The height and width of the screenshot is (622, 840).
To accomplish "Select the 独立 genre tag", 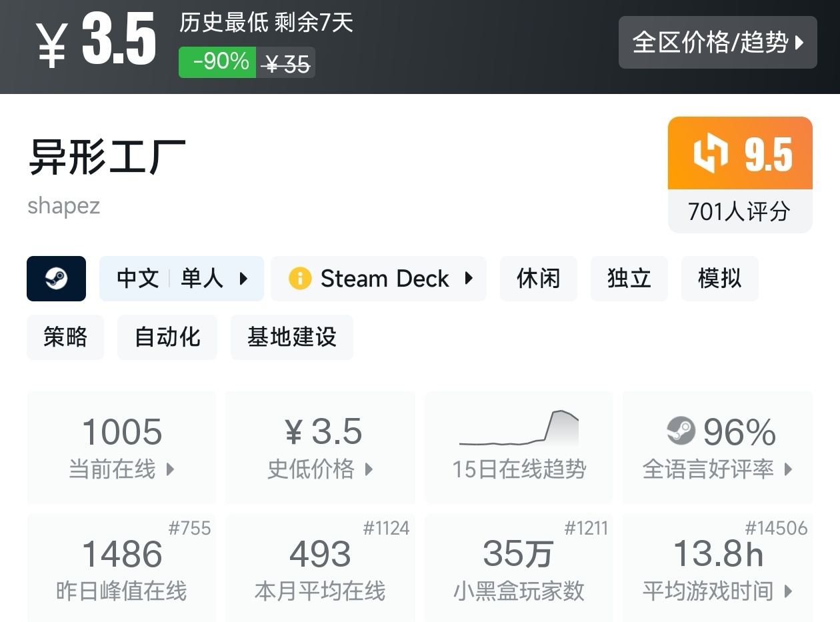I will click(629, 279).
